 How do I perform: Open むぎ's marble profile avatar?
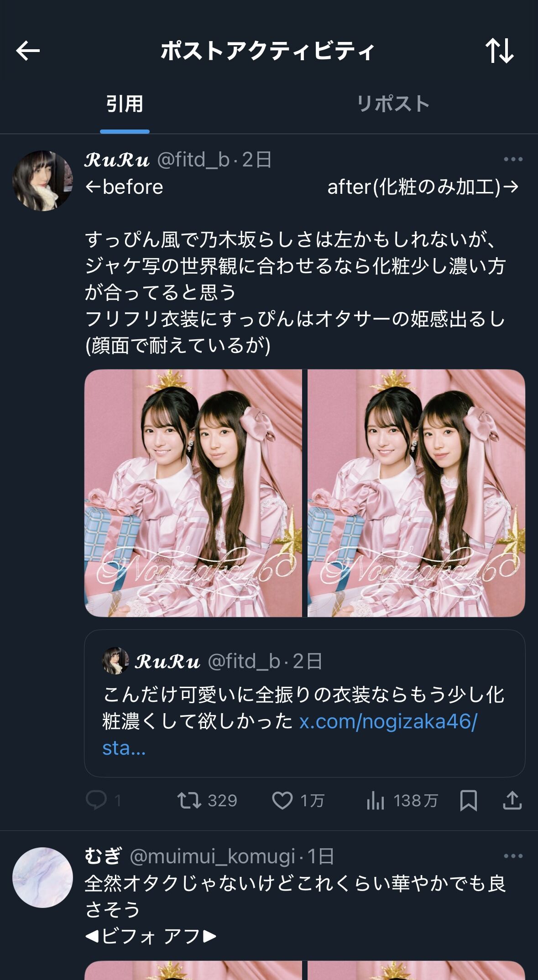pyautogui.click(x=42, y=877)
